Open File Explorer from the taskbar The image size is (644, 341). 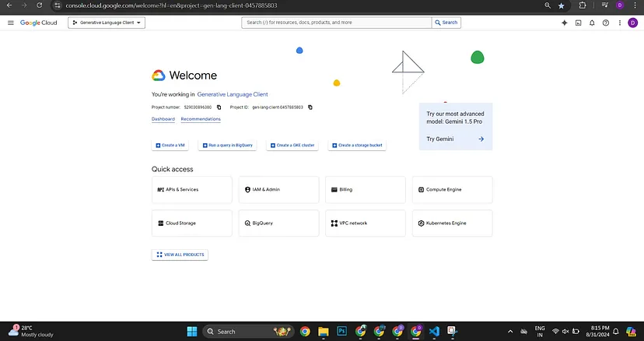pyautogui.click(x=324, y=332)
